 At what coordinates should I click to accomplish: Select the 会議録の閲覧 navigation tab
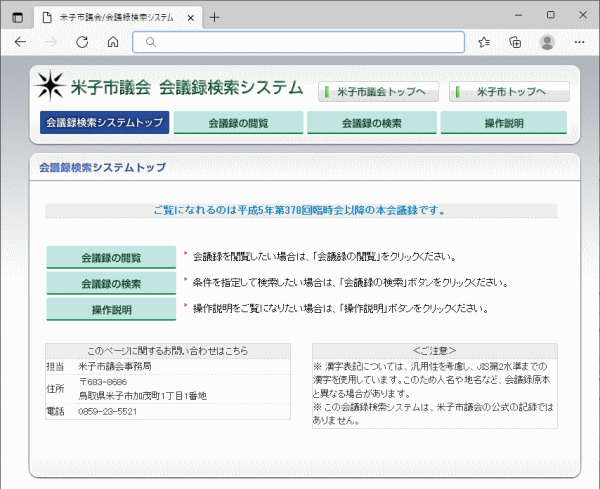[x=238, y=122]
